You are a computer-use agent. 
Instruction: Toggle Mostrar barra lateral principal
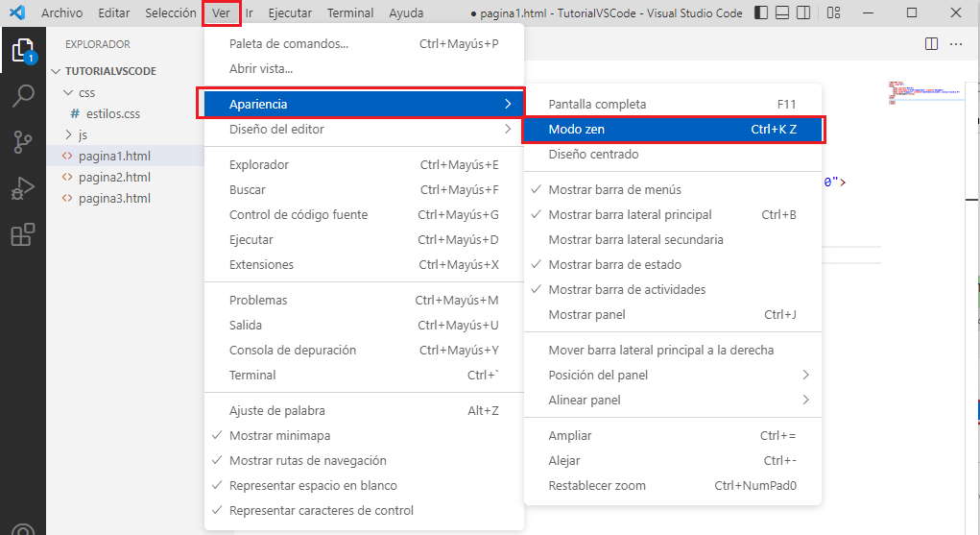click(x=673, y=214)
